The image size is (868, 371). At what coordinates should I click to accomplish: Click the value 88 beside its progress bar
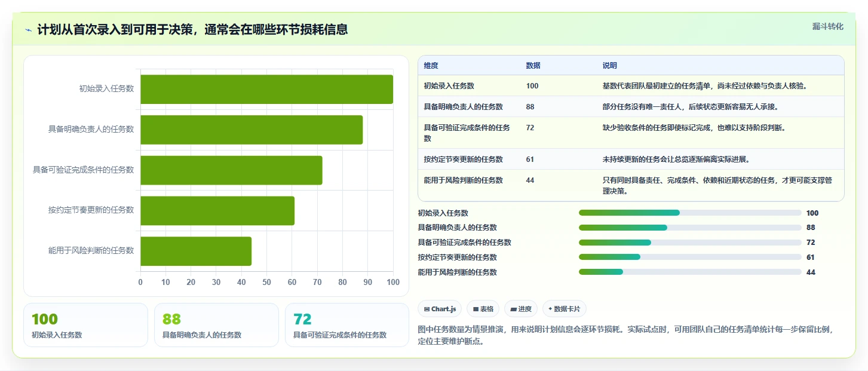click(811, 228)
